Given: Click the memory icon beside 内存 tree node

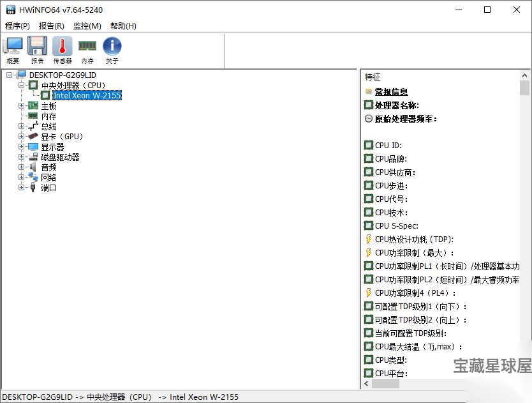Looking at the screenshot, I should pyautogui.click(x=33, y=116).
